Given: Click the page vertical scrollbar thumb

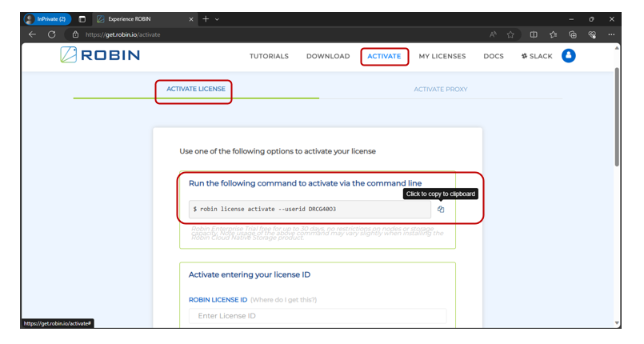Looking at the screenshot, I should [x=617, y=117].
